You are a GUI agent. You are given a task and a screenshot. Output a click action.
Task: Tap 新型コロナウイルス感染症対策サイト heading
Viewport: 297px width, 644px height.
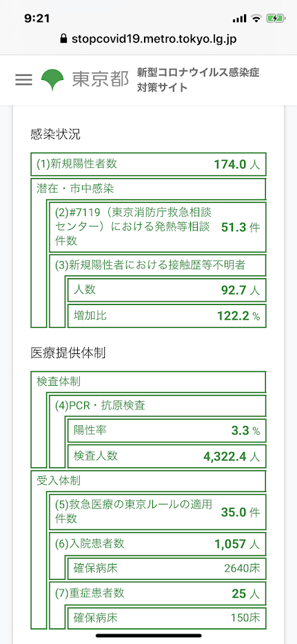pos(198,79)
